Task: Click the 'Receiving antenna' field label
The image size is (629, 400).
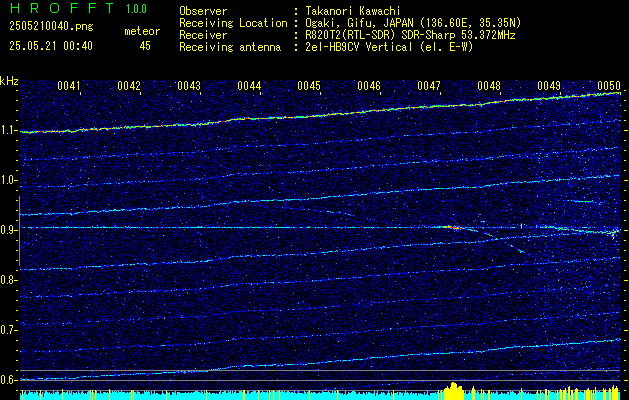Action: 230,47
